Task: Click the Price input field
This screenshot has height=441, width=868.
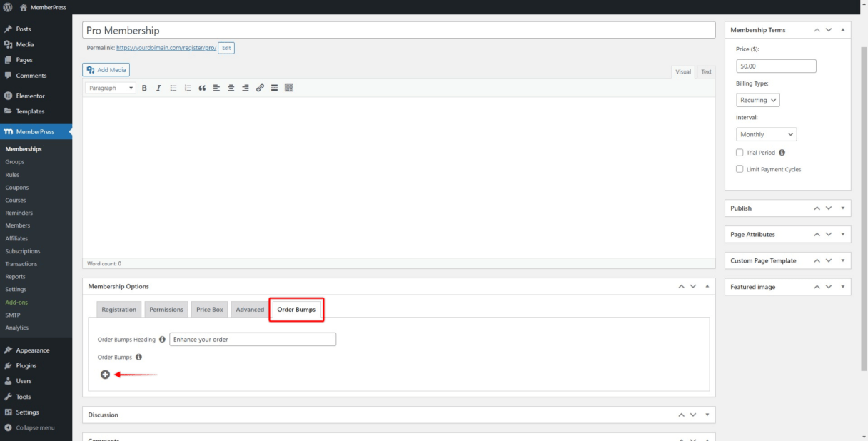Action: pyautogui.click(x=776, y=66)
